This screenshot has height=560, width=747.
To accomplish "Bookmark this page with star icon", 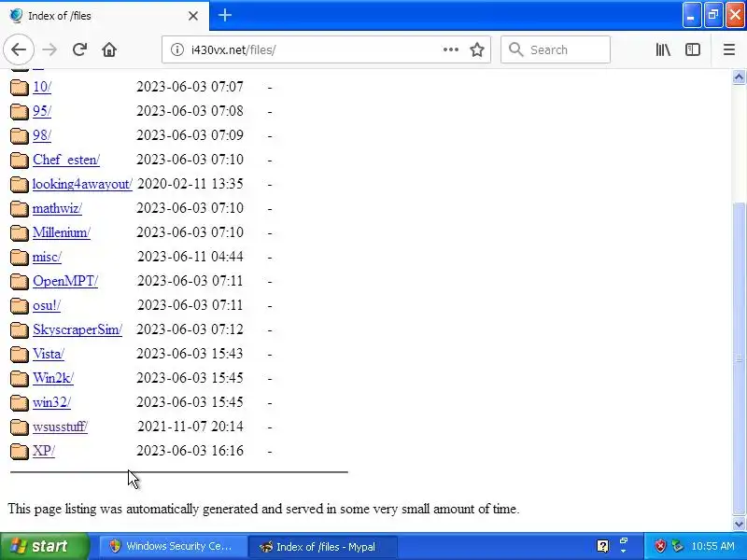I will pyautogui.click(x=477, y=49).
